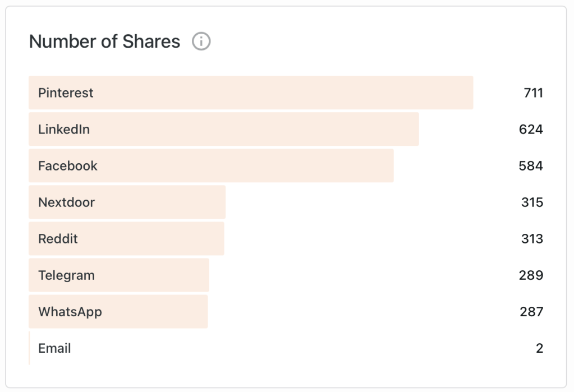Click the Facebook count 584

(x=531, y=165)
